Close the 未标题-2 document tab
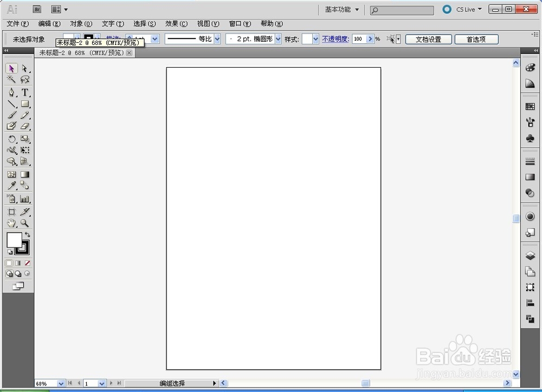The width and height of the screenshot is (542, 392). [x=129, y=53]
